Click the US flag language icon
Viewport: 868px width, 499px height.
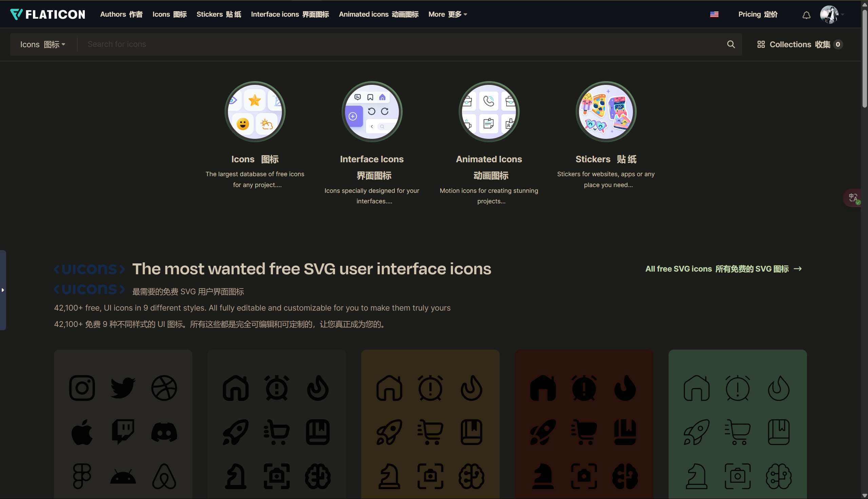click(714, 14)
